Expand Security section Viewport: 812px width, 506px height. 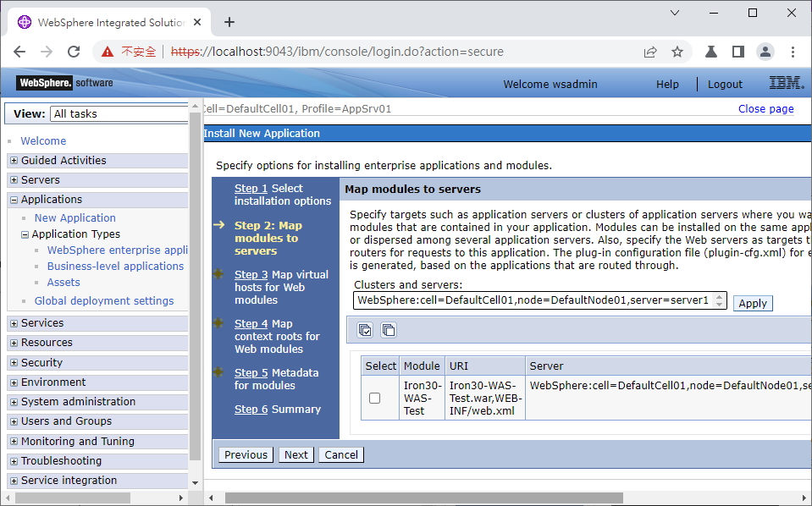point(14,363)
